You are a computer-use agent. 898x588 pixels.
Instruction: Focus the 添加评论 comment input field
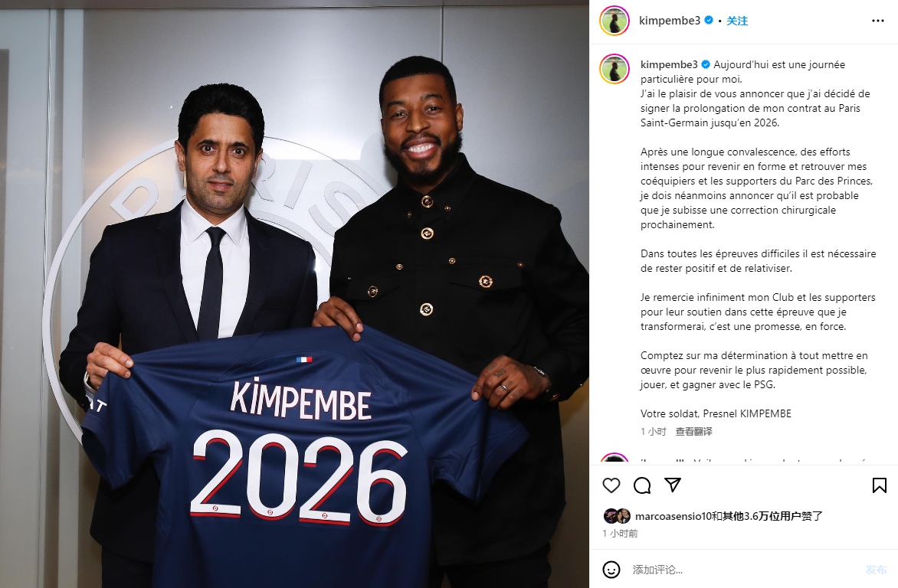click(x=745, y=570)
